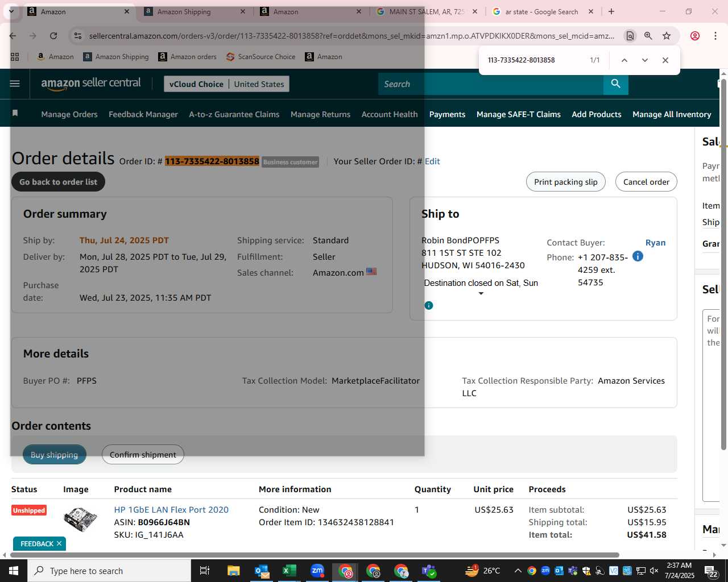
Task: Open Chrome three-dot menu
Action: 715,36
